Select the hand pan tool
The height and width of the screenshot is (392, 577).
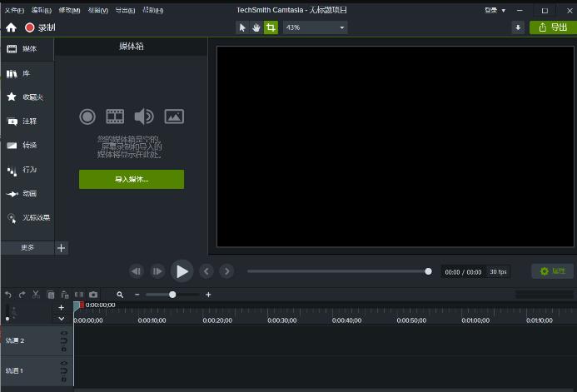coord(256,27)
